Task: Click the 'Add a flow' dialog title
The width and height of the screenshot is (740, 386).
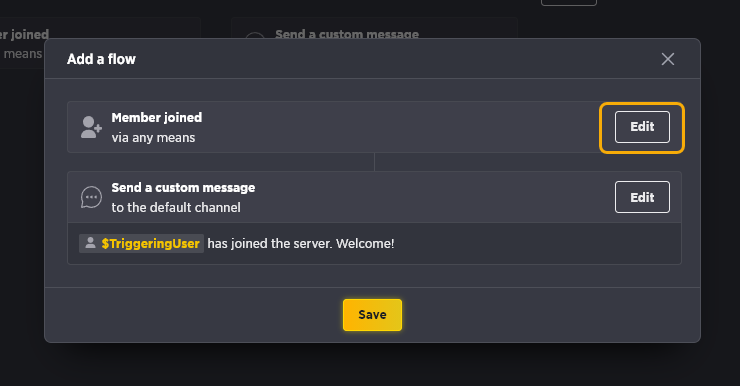Action: pyautogui.click(x=101, y=59)
